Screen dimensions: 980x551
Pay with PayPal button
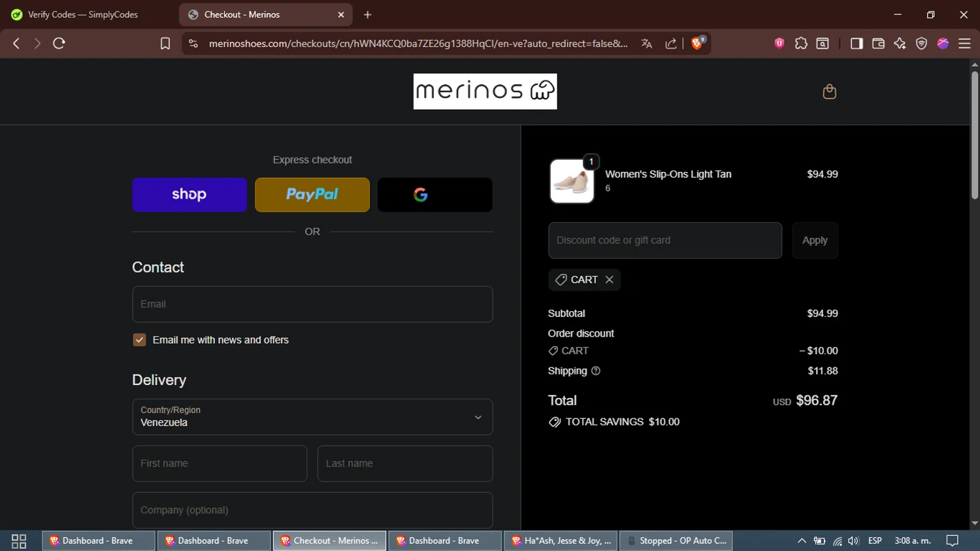312,195
